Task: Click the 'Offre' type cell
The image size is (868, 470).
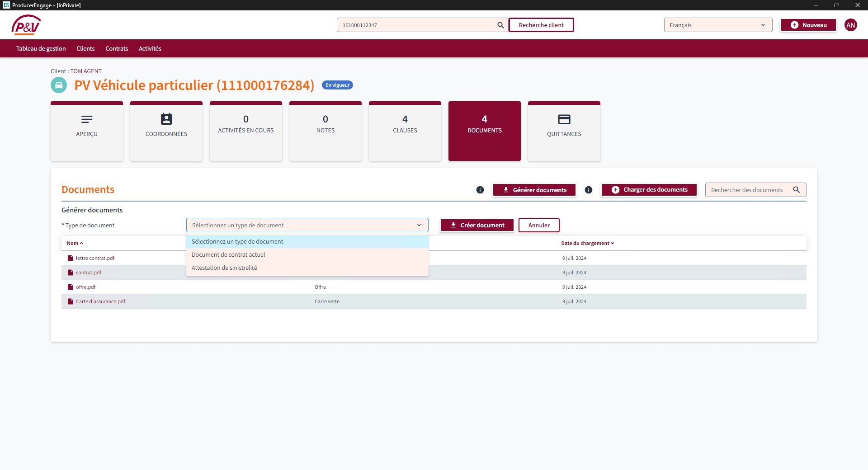Action: coord(320,287)
